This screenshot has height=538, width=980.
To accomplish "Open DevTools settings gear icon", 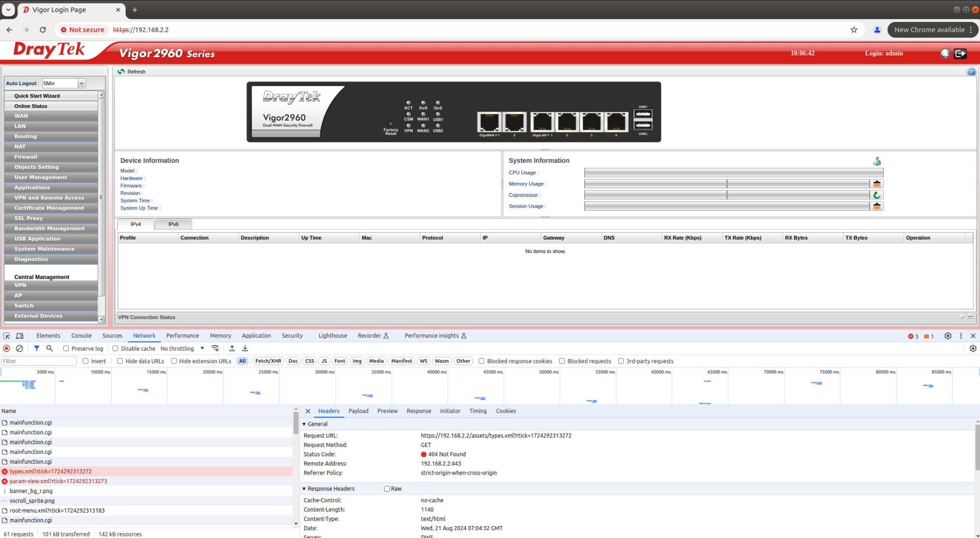I will 948,336.
